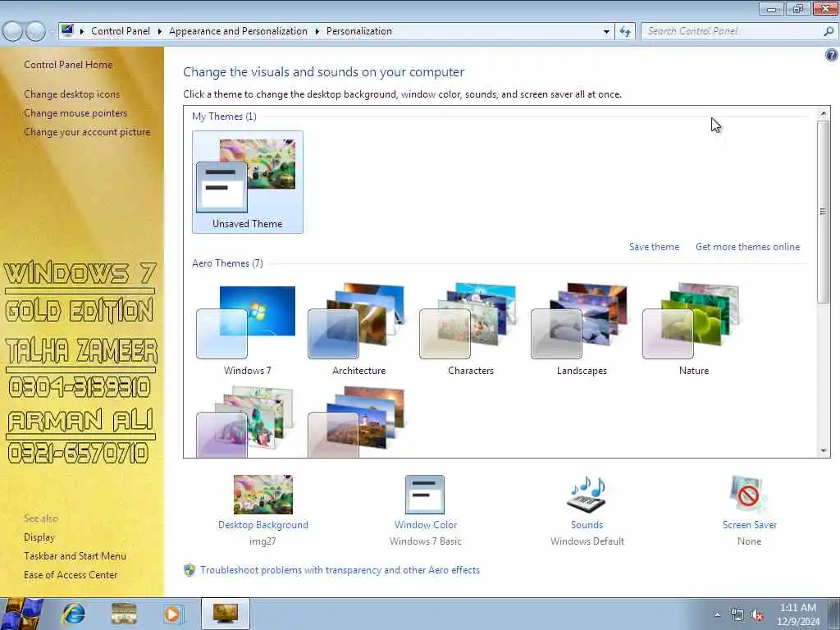840x630 pixels.
Task: Click the Back navigation button
Action: (x=13, y=32)
